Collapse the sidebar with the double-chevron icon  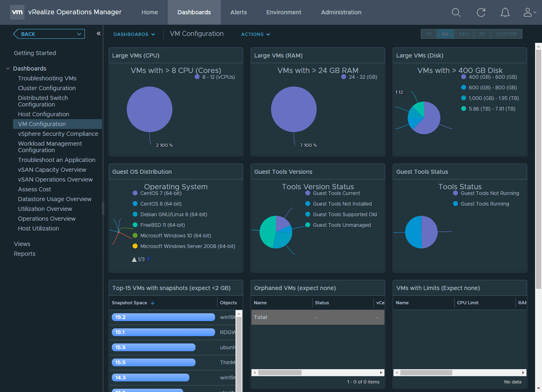(x=98, y=34)
